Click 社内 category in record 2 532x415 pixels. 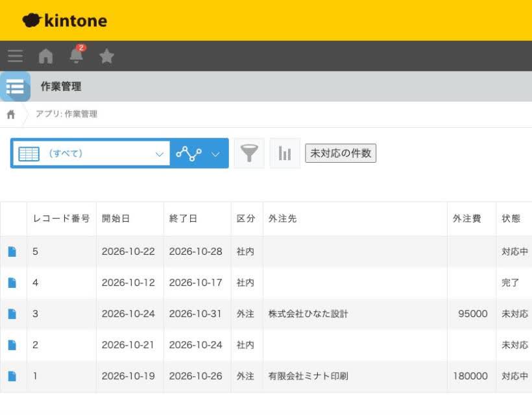[x=245, y=345]
